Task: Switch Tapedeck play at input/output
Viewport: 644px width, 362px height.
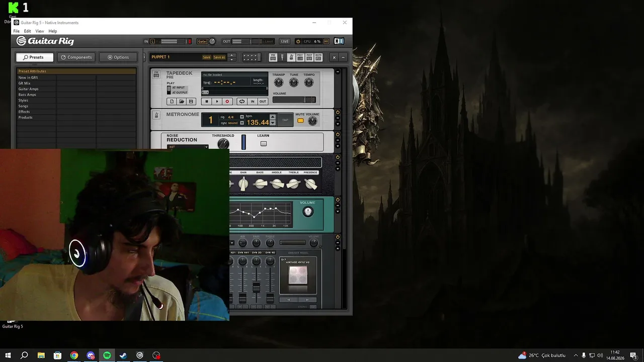Action: (x=169, y=90)
